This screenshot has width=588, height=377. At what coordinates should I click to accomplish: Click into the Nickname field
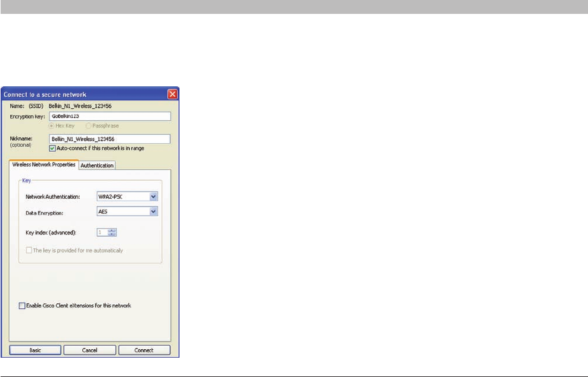pos(109,139)
